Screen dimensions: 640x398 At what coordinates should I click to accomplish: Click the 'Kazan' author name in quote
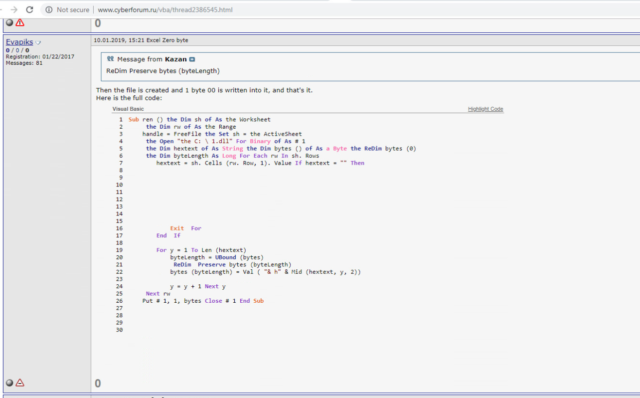(176, 59)
